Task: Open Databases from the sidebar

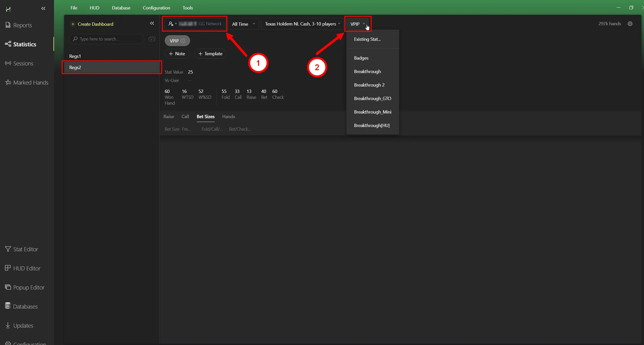Action: (25, 307)
